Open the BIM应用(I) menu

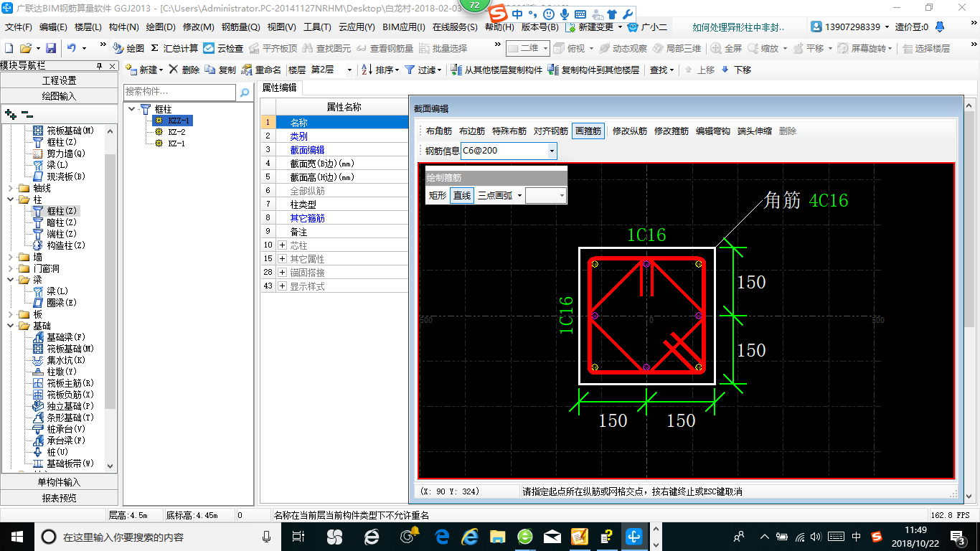point(404,27)
